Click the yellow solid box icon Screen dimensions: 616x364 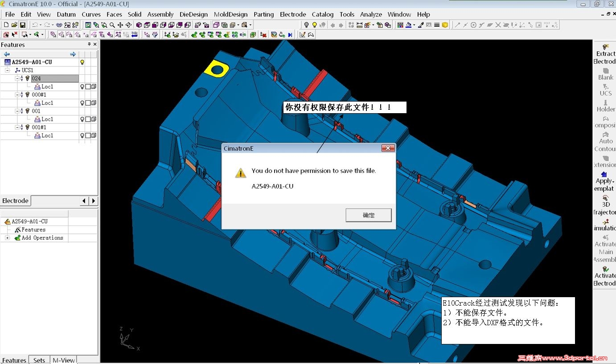445,25
